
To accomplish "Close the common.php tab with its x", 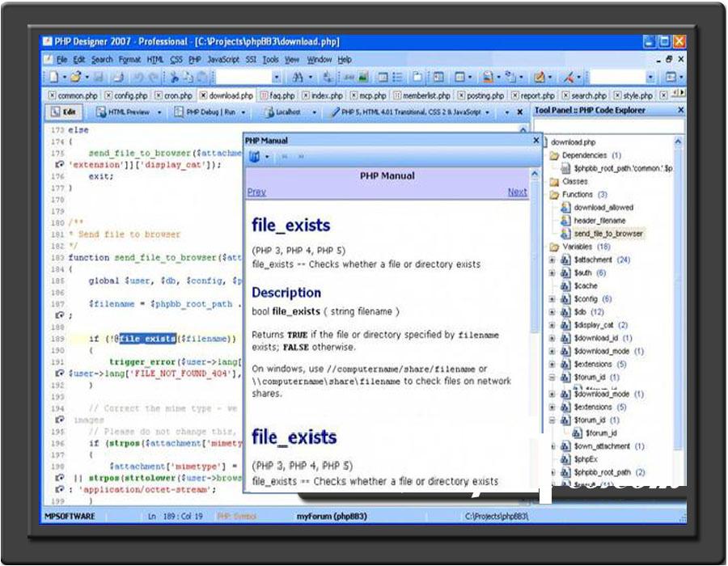I will pos(52,95).
